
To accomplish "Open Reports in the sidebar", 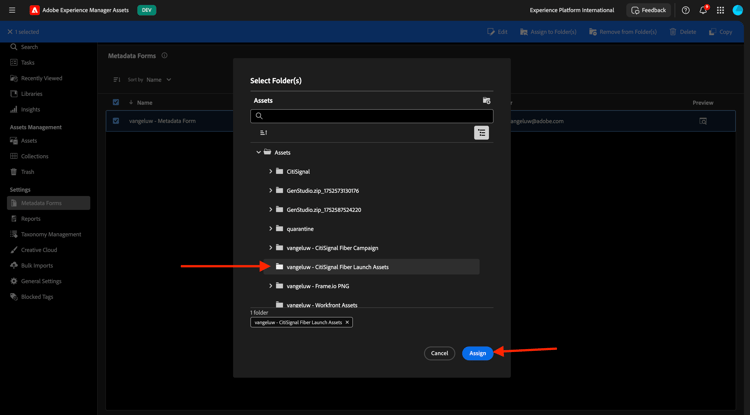I will click(x=25, y=218).
